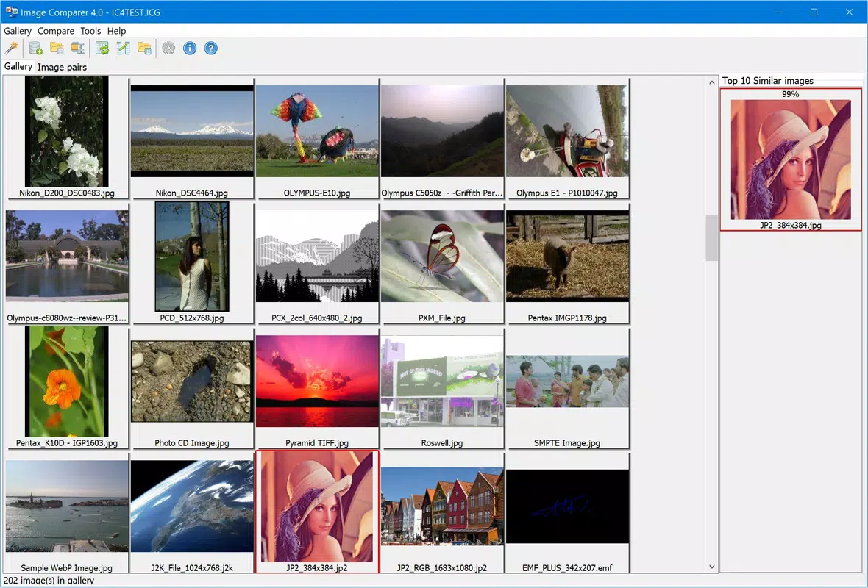Click the 99% similarity label
The width and height of the screenshot is (868, 588).
791,94
